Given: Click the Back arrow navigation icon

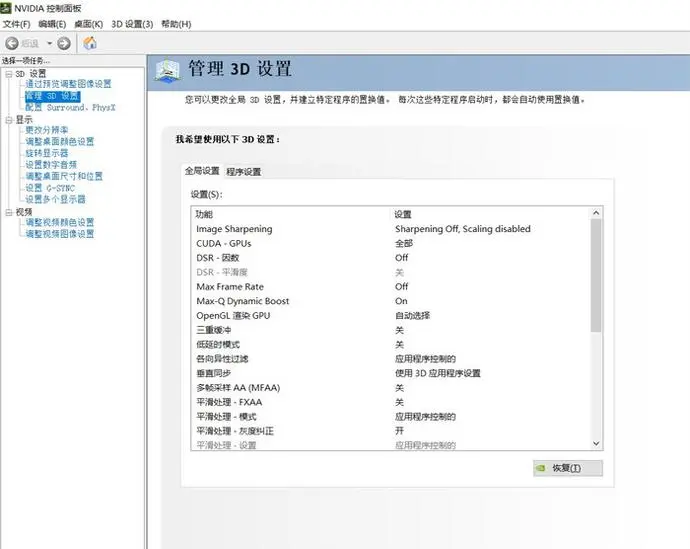Looking at the screenshot, I should coord(12,43).
